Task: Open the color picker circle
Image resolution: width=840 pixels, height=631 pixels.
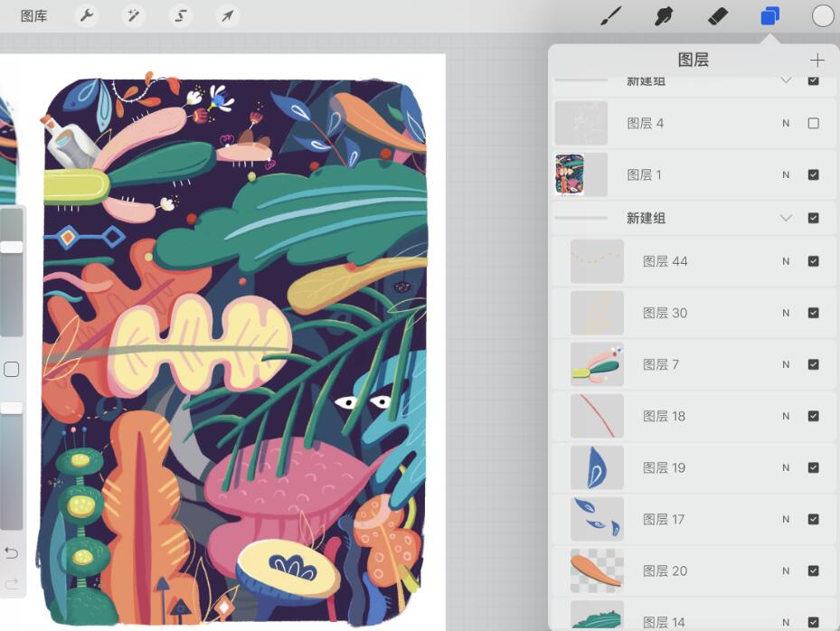Action: click(x=822, y=16)
